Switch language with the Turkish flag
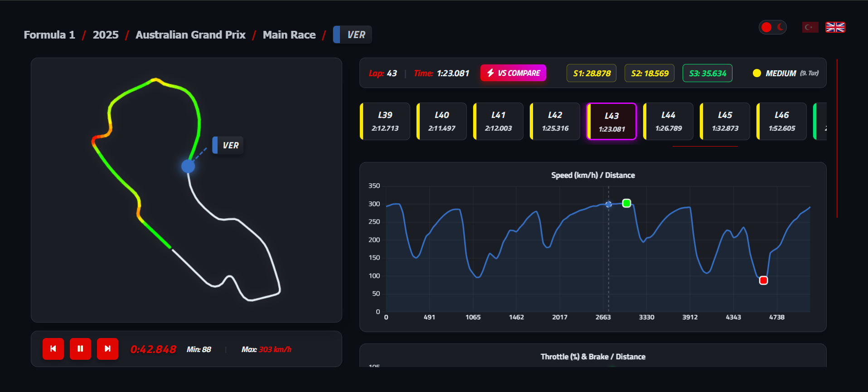This screenshot has width=868, height=392. point(810,28)
